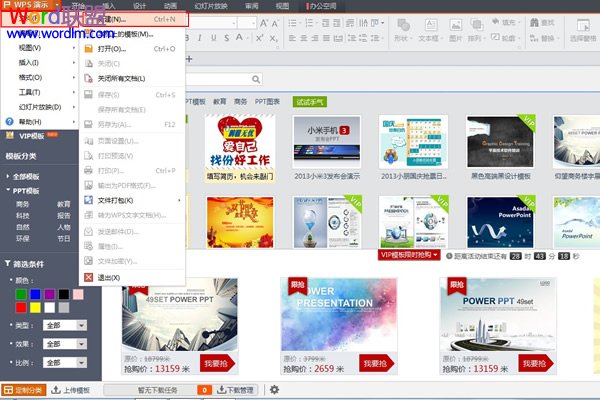Click the Outline (轮廓) icon in ribbon
This screenshot has width=600, height=400.
[x=496, y=37]
